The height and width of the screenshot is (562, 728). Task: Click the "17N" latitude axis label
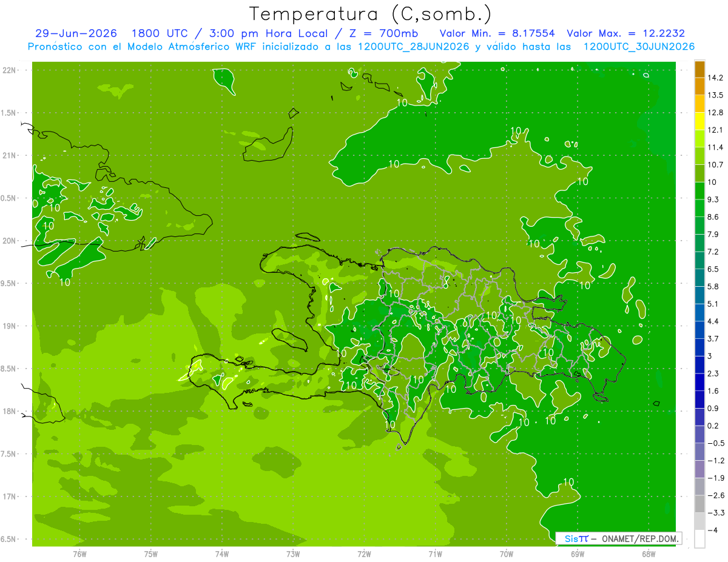point(8,497)
